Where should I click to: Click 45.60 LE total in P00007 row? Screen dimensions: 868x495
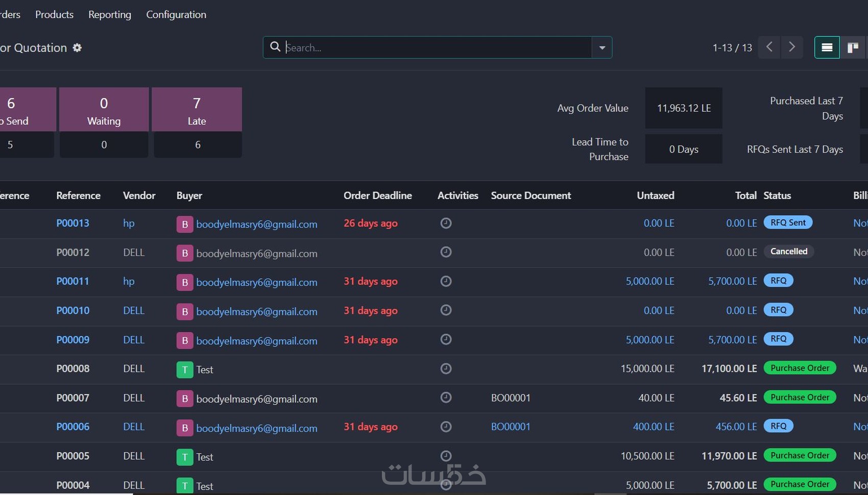pyautogui.click(x=738, y=398)
